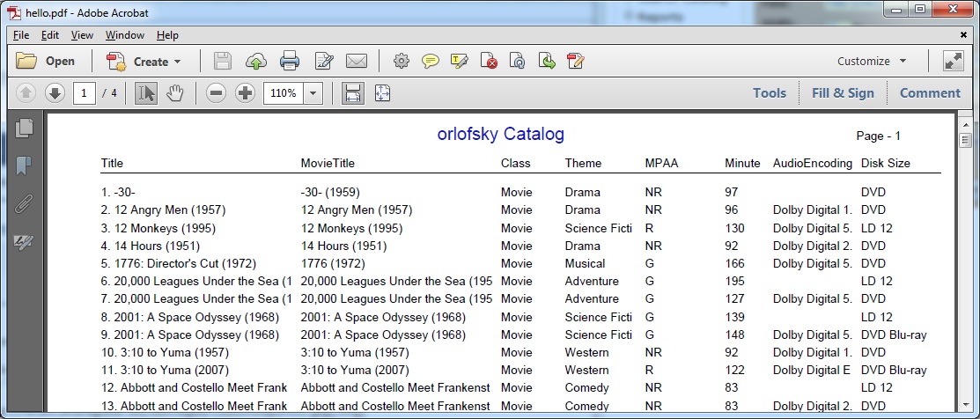Click the 'Disk Size' column header
Image resolution: width=980 pixels, height=419 pixels.
(886, 163)
